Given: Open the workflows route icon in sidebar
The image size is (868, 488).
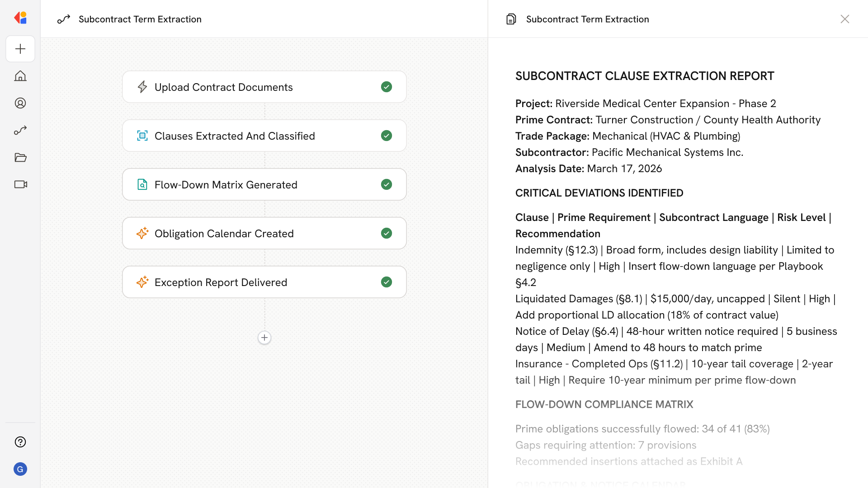Looking at the screenshot, I should pos(20,130).
